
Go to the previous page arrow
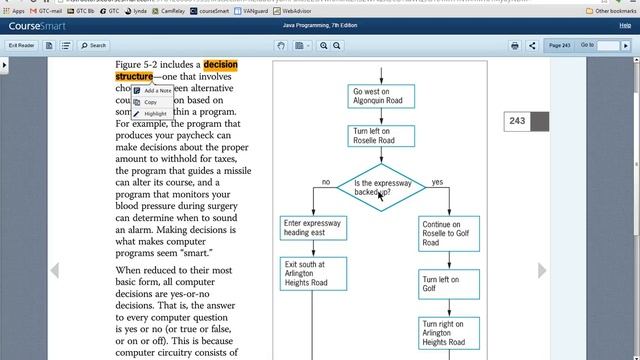55,270
